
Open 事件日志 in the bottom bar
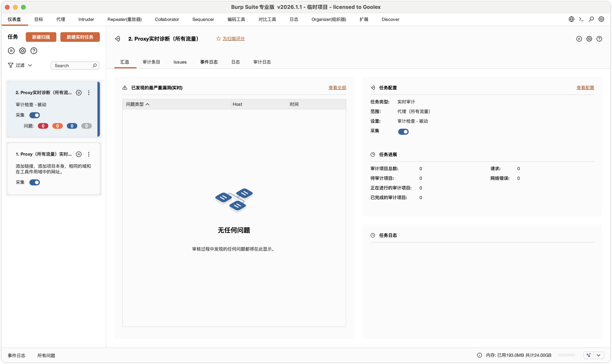point(16,355)
